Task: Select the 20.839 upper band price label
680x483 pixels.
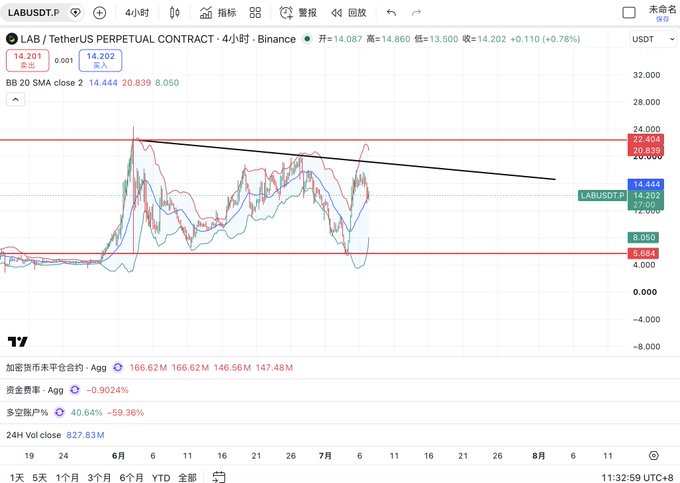Action: [646, 150]
